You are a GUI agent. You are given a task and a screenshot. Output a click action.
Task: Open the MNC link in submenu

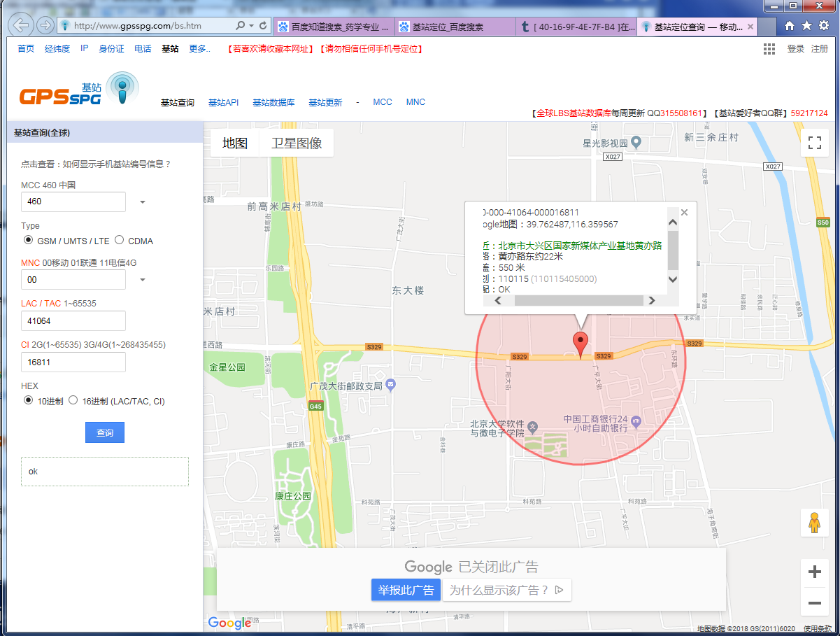(x=415, y=102)
